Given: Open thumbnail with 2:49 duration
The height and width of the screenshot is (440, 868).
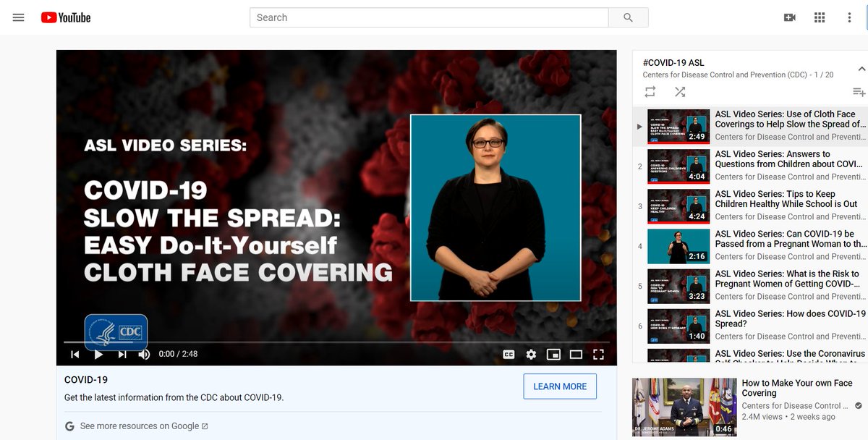Looking at the screenshot, I should click(678, 127).
